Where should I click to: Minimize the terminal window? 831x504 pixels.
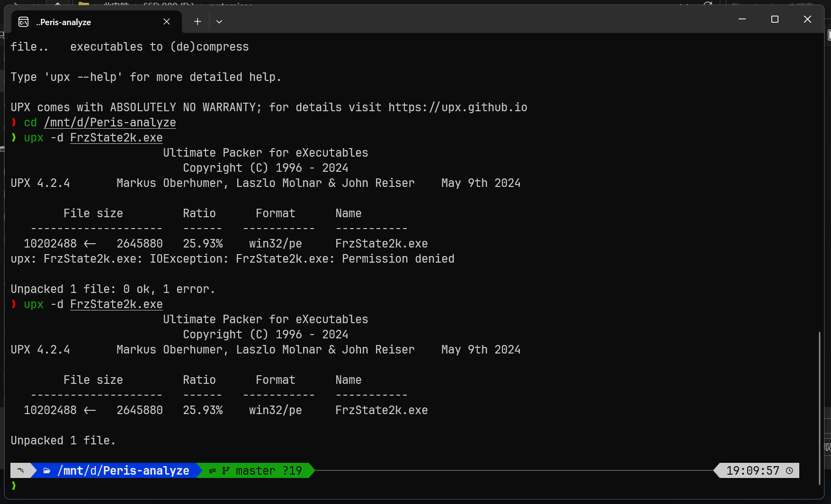click(742, 19)
